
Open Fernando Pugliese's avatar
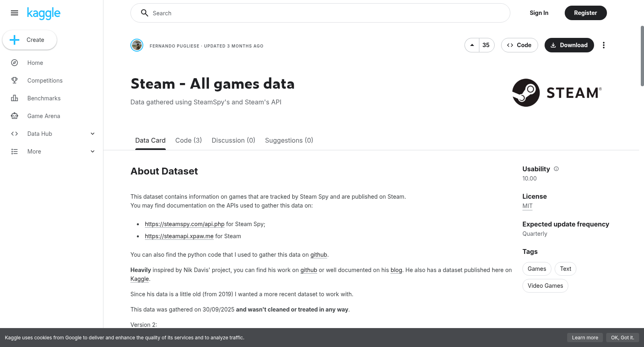click(137, 45)
